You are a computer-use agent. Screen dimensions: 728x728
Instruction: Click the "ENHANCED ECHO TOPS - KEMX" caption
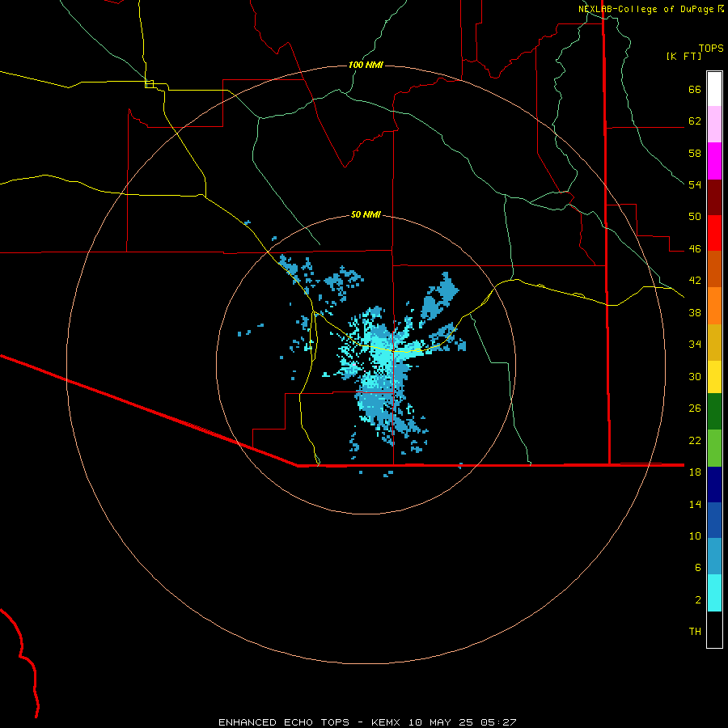309,722
